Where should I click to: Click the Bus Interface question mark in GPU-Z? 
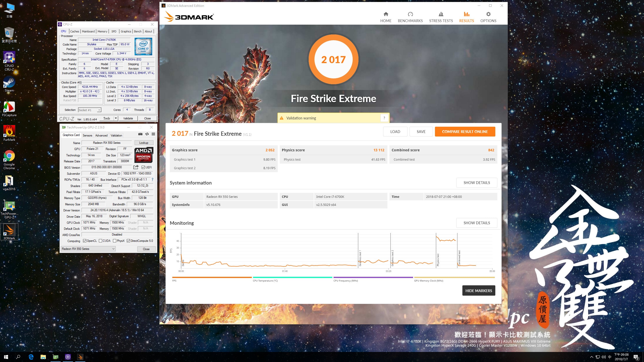tap(152, 179)
